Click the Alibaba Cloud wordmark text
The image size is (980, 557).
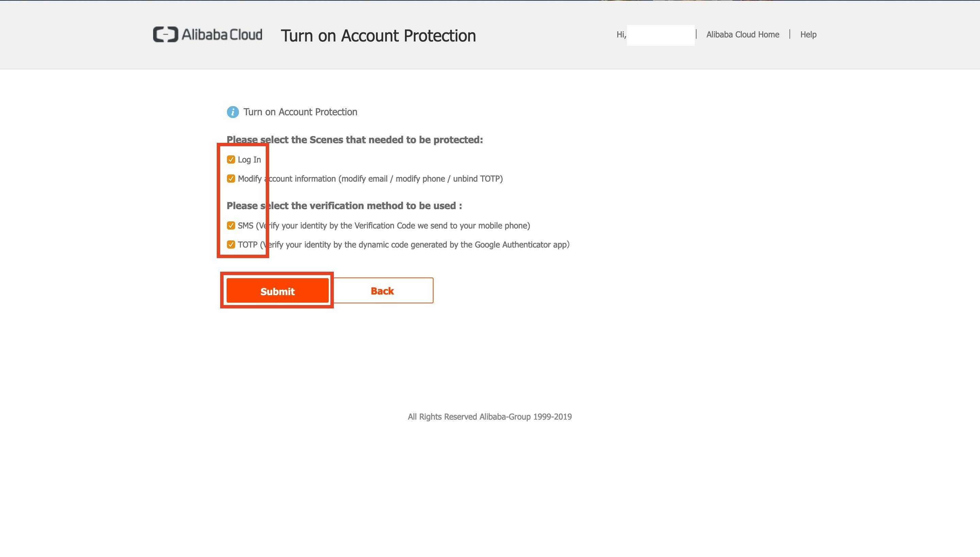click(x=222, y=34)
